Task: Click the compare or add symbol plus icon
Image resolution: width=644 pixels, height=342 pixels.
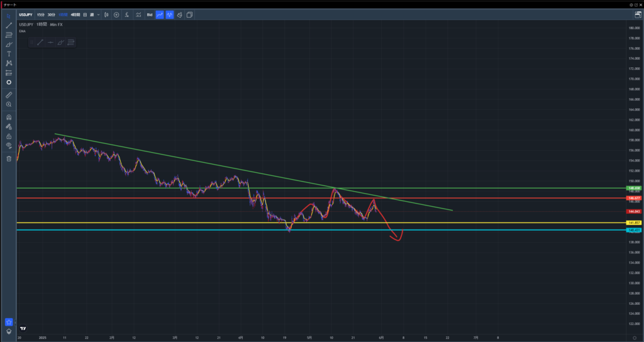Action: (x=116, y=15)
